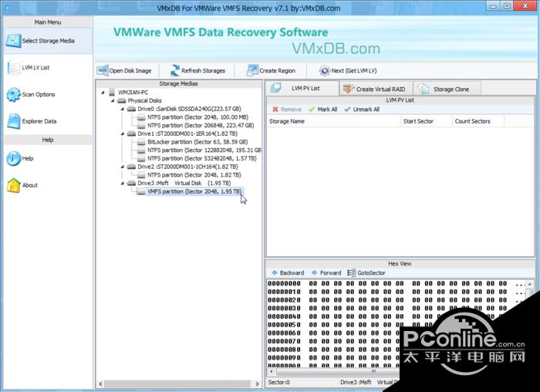Select NTFS partition (Sector 2048, 1.82 TB)
The width and height of the screenshot is (540, 392).
194,175
